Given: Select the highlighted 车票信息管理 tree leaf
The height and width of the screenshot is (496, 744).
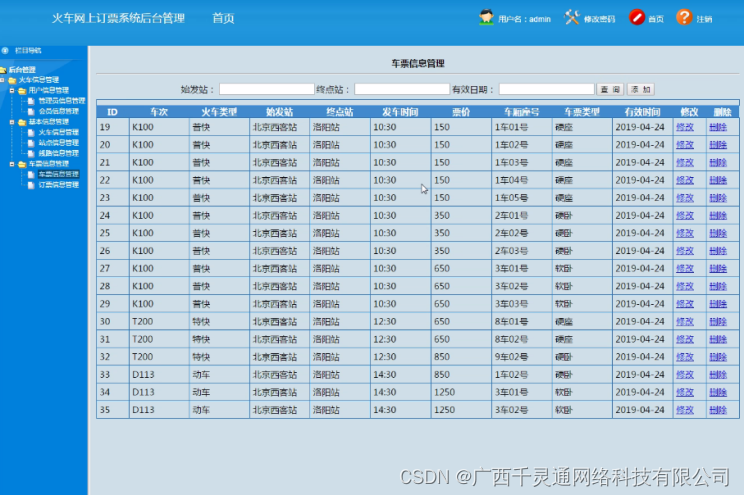Looking at the screenshot, I should point(58,174).
